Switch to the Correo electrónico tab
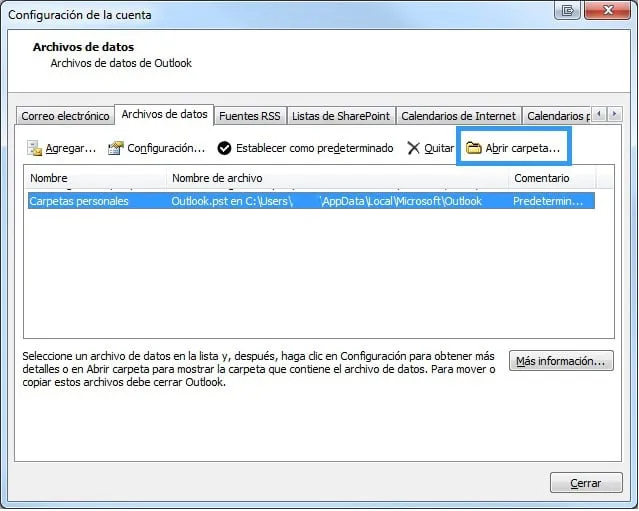 click(65, 116)
